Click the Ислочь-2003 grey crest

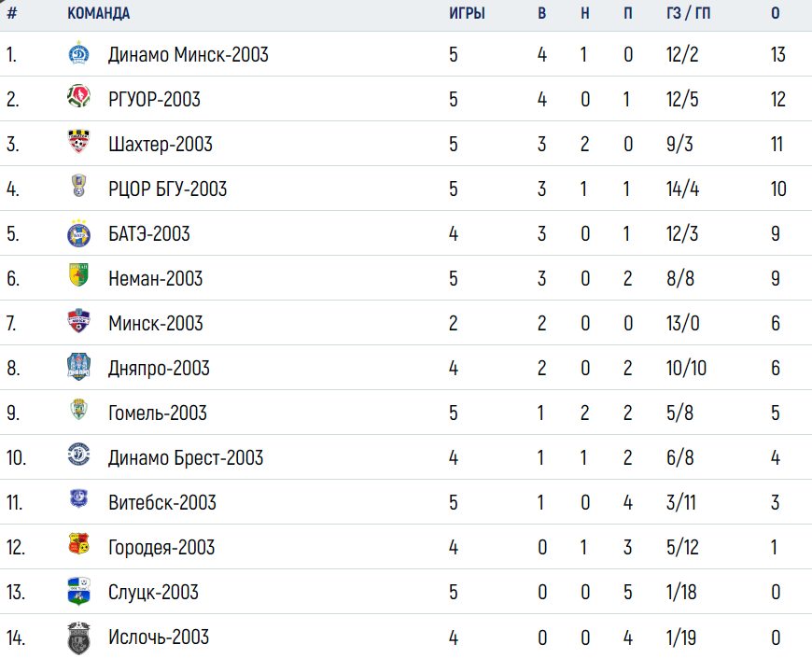pos(78,638)
